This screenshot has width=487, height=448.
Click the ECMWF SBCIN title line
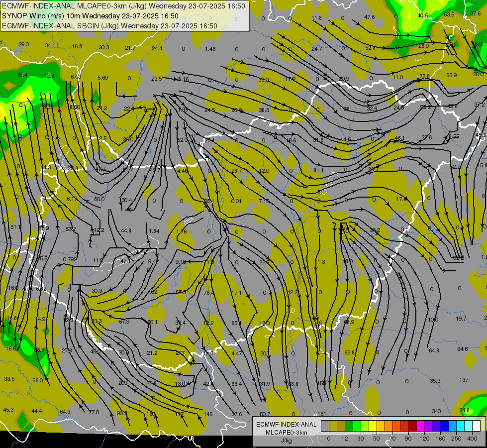pos(109,26)
